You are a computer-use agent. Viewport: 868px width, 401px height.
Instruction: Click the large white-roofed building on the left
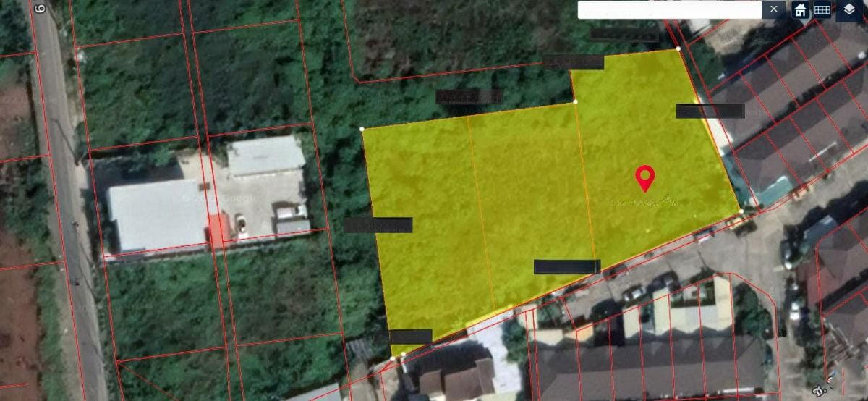(157, 214)
